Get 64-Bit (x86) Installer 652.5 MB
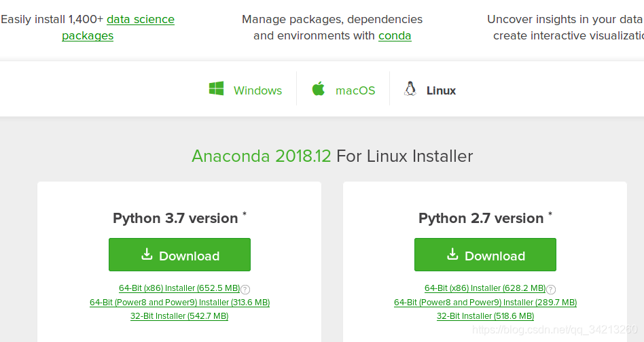The height and width of the screenshot is (342, 644). click(179, 288)
